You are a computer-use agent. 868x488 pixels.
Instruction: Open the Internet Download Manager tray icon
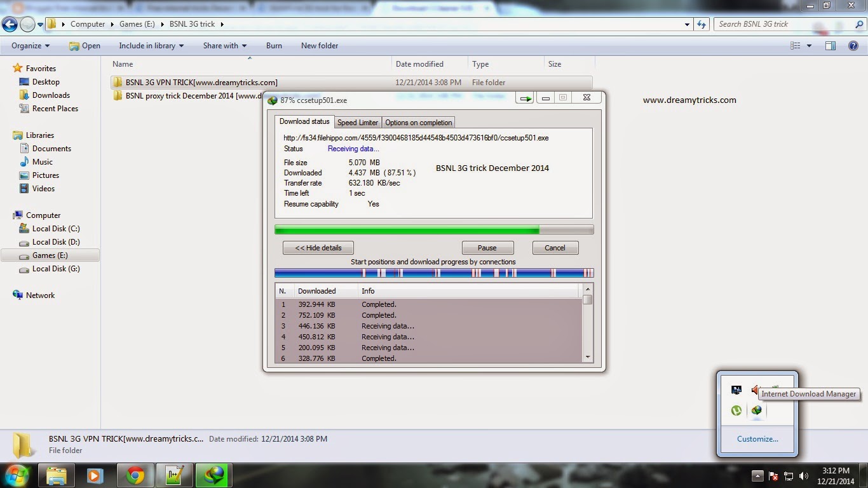click(x=756, y=410)
